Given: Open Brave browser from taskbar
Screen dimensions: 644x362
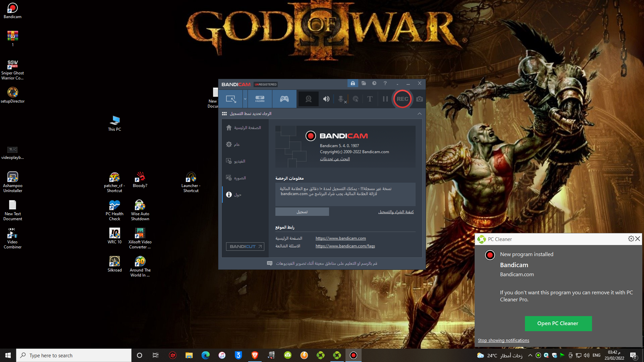Looking at the screenshot, I should point(255,355).
